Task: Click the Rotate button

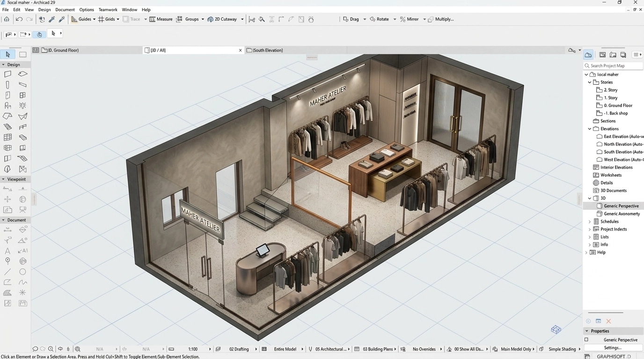Action: [x=380, y=19]
